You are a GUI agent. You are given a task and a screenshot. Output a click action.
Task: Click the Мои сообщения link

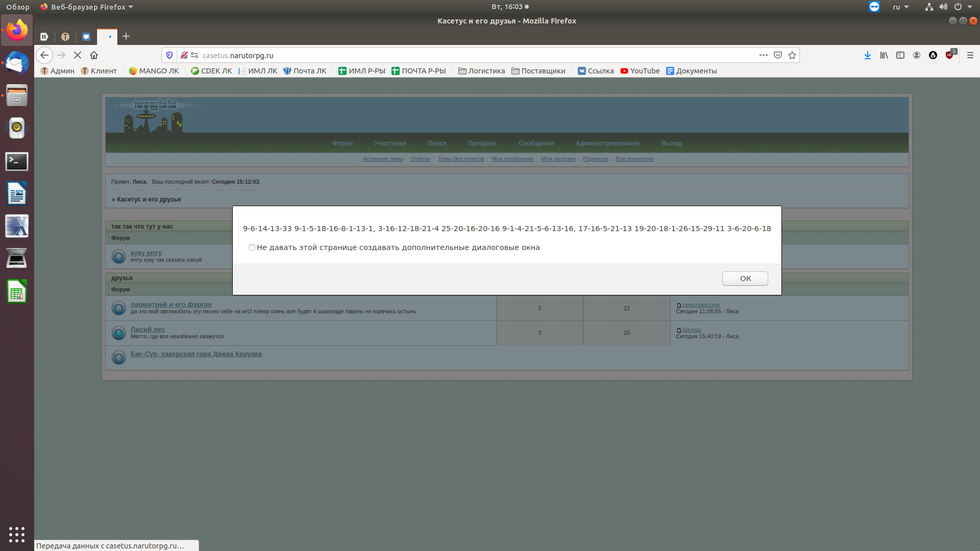point(512,159)
